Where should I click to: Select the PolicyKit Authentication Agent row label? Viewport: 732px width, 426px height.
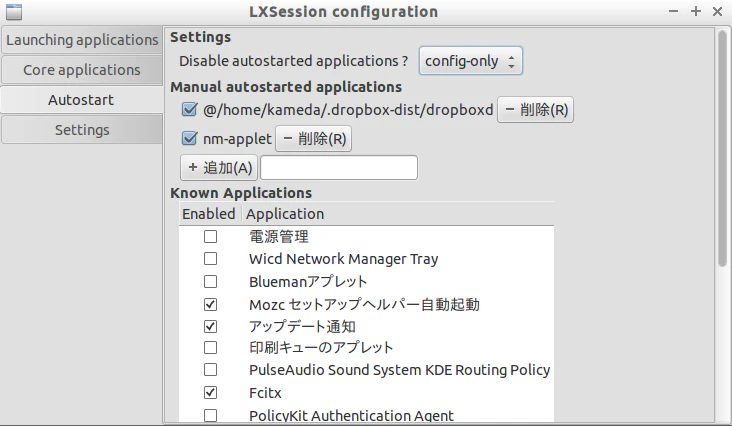pos(351,415)
